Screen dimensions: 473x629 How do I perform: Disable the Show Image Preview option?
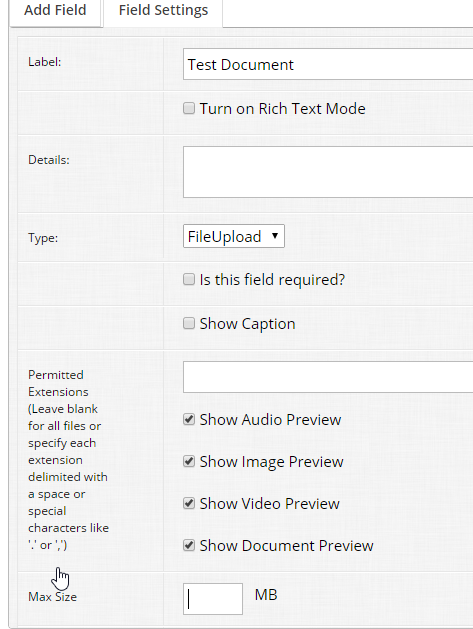[x=189, y=461]
